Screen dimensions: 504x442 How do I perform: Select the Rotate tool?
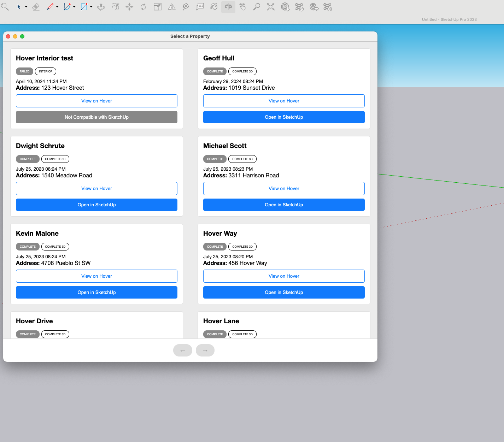(x=143, y=7)
